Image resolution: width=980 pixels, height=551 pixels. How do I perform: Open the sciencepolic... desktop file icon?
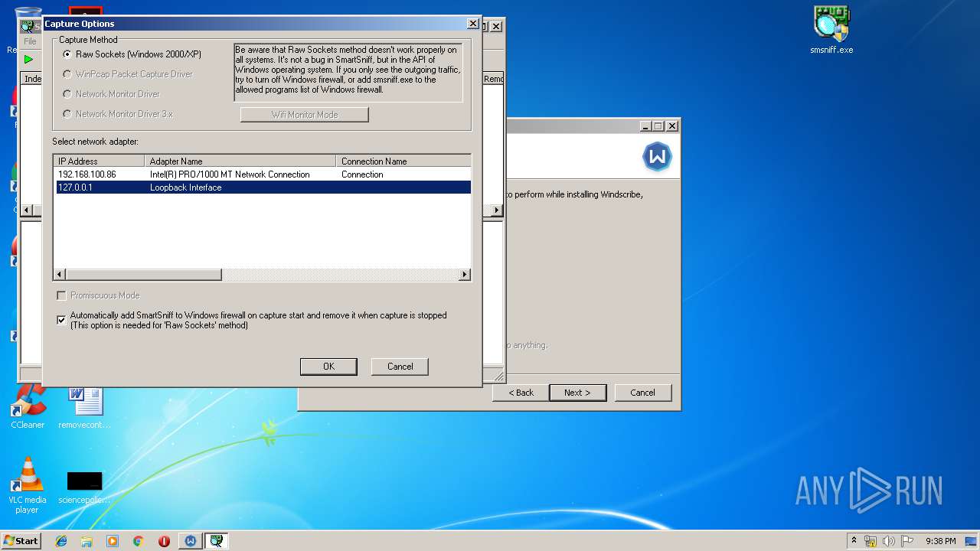point(84,487)
